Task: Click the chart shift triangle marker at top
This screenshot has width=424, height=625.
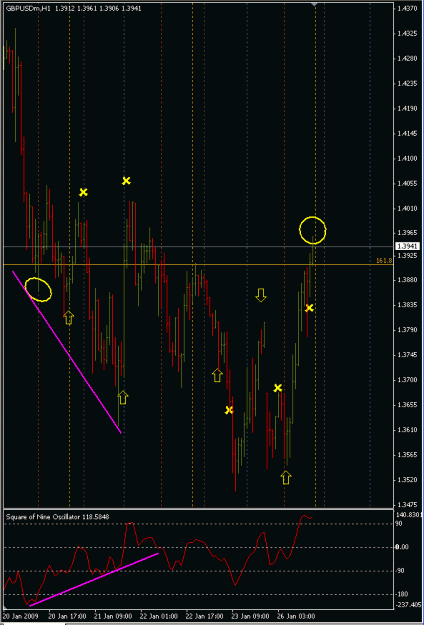Action: tap(315, 4)
